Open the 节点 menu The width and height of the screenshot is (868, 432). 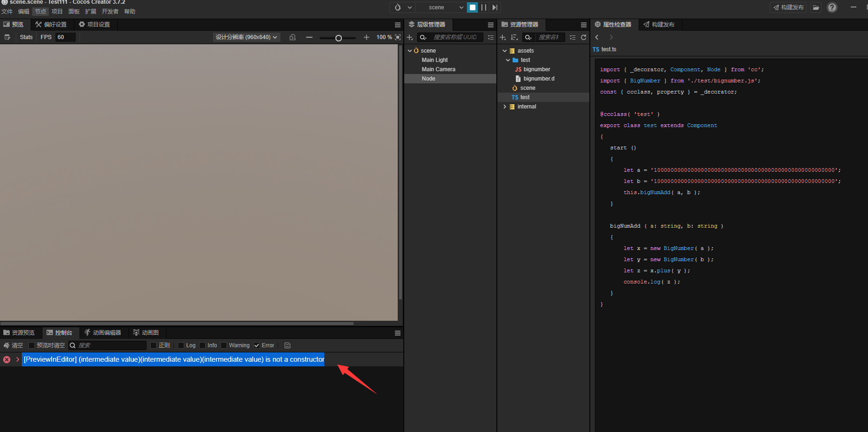coord(40,12)
